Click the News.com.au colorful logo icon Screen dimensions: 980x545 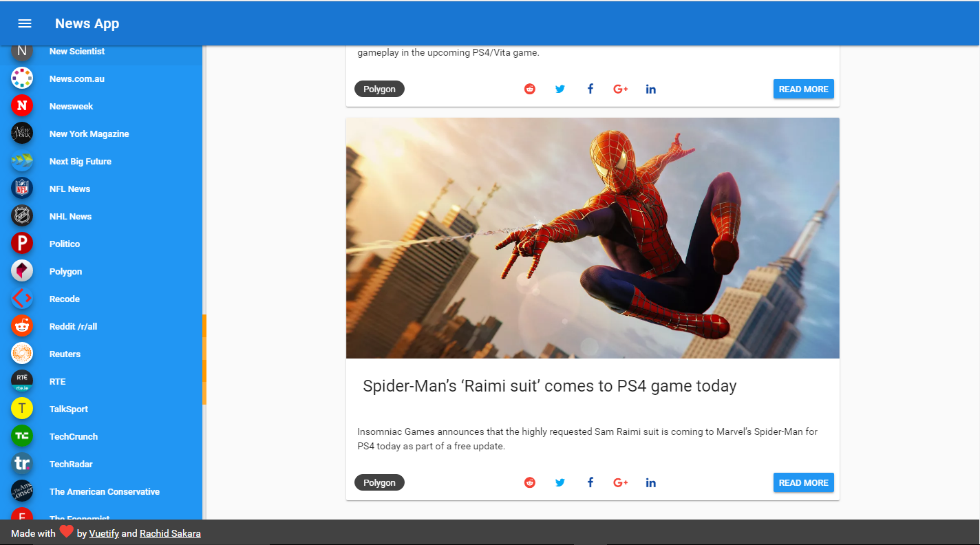tap(22, 78)
